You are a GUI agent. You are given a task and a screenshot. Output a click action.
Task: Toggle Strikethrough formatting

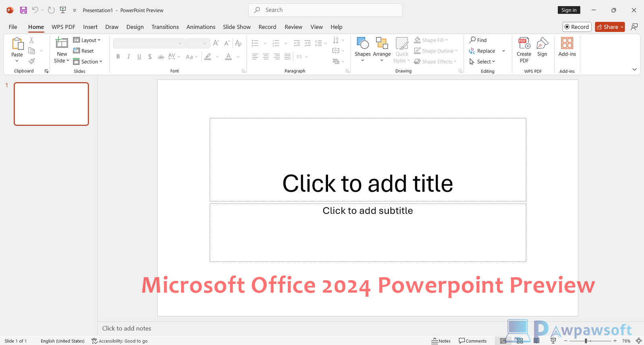[161, 57]
